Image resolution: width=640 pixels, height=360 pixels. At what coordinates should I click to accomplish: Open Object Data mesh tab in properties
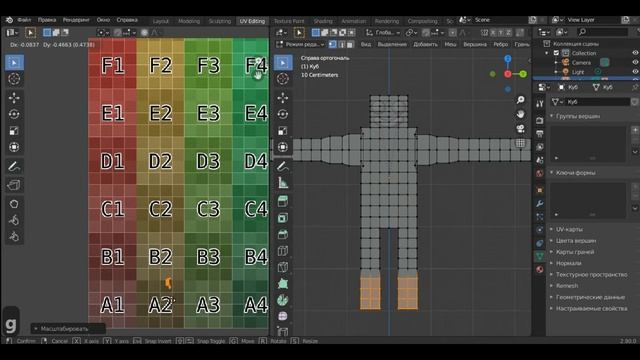(540, 256)
